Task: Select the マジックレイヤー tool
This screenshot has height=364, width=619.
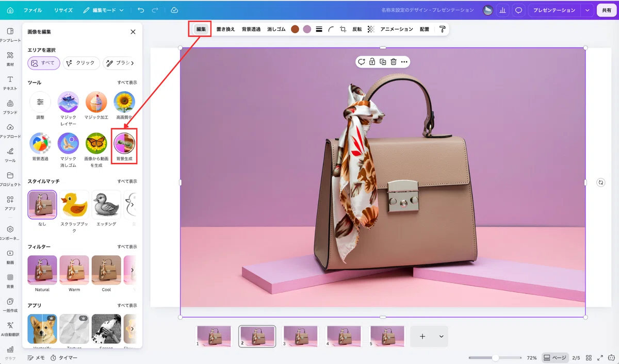Action: click(68, 109)
